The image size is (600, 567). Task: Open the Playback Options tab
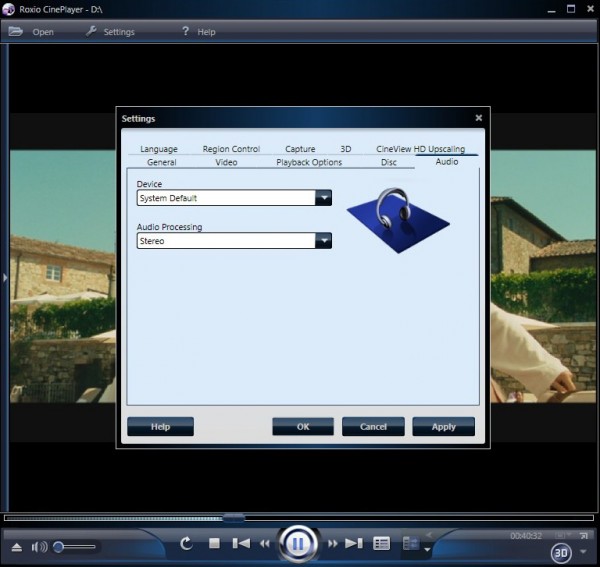pyautogui.click(x=309, y=162)
